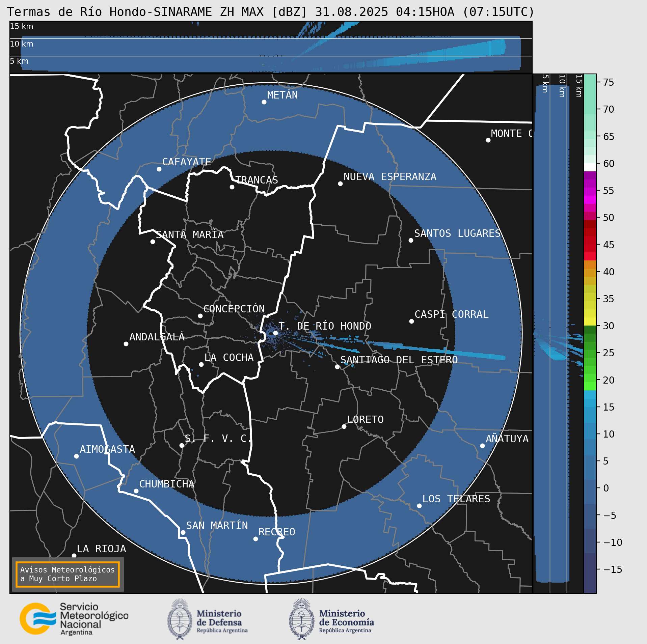Click the Caspi Corral map label
This screenshot has width=647, height=644.
tap(451, 314)
